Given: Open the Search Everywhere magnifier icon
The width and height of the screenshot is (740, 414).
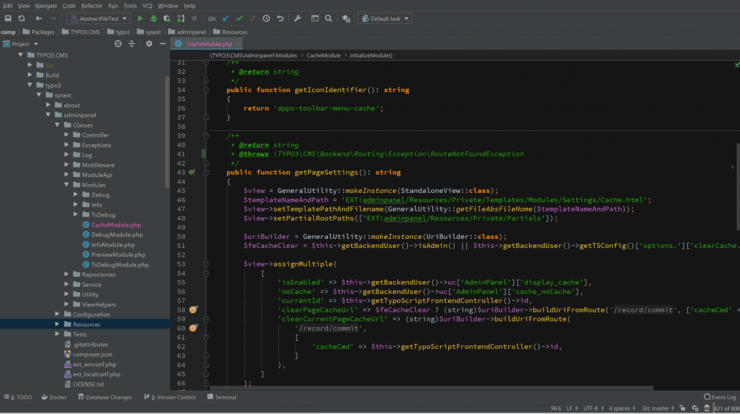Looking at the screenshot, I should pyautogui.click(x=328, y=18).
